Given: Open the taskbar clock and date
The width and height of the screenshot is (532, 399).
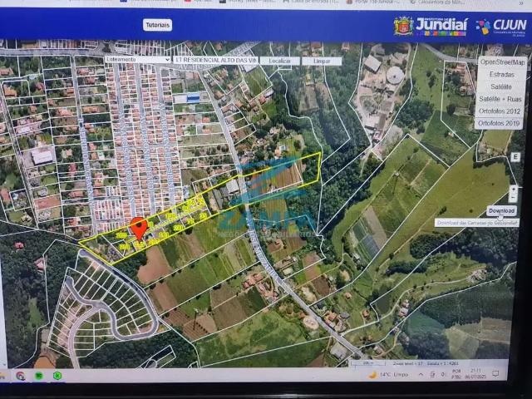Looking at the screenshot, I should coord(475,374).
